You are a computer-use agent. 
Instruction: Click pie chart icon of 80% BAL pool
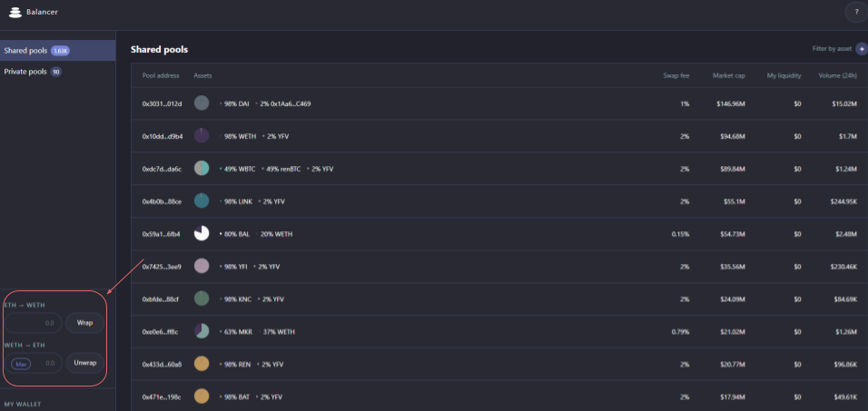[x=202, y=233]
